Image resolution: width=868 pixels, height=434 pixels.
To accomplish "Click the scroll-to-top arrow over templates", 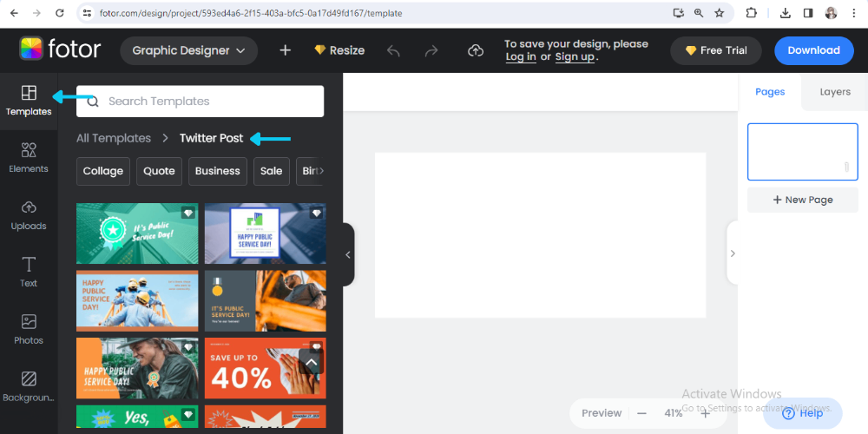I will 312,363.
